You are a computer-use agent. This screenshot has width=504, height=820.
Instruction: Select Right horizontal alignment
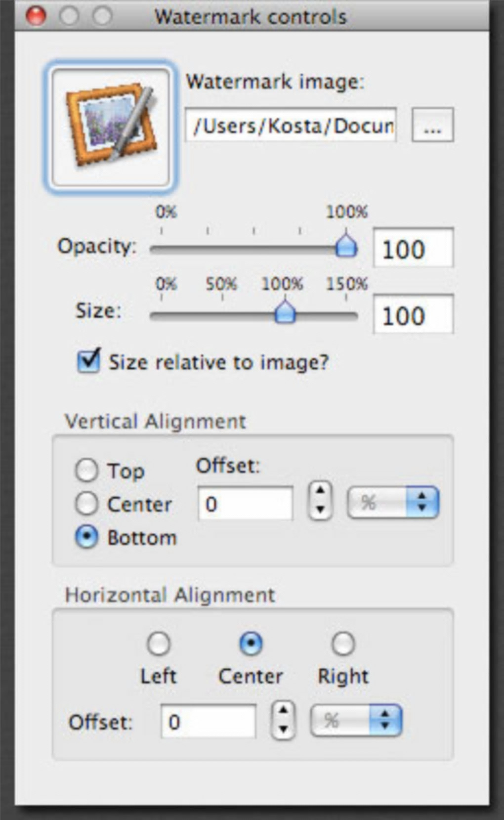pos(343,644)
